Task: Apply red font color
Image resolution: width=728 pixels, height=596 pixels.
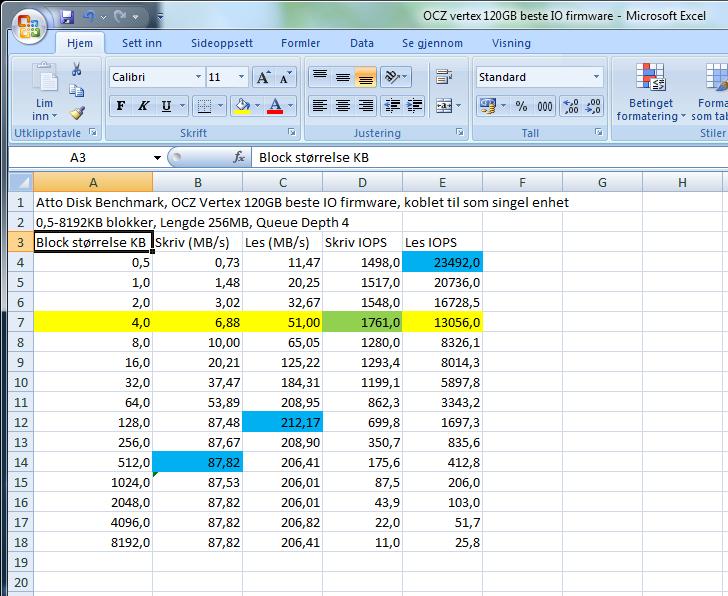Action: [275, 106]
